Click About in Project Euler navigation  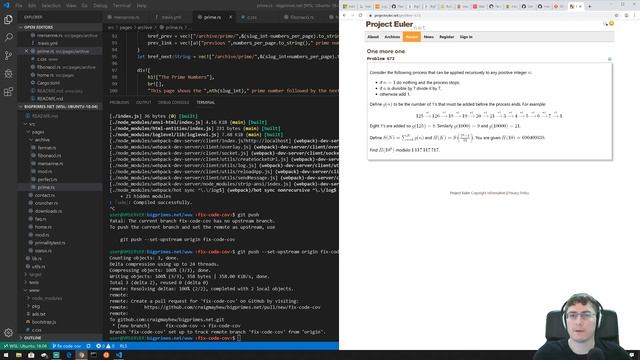373,37
